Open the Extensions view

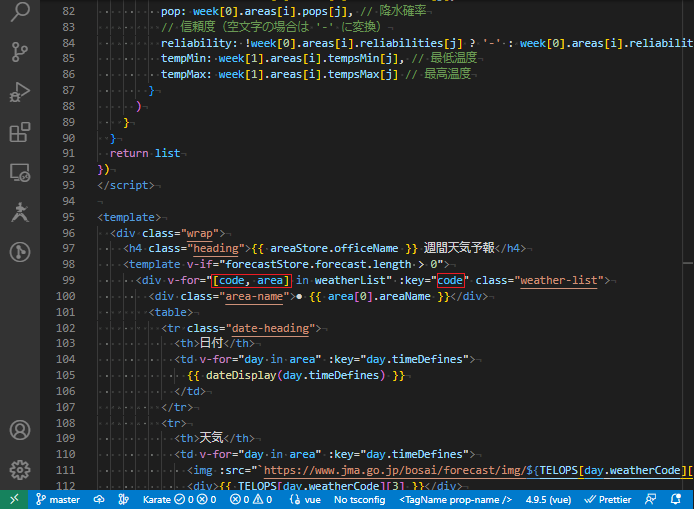click(x=20, y=132)
